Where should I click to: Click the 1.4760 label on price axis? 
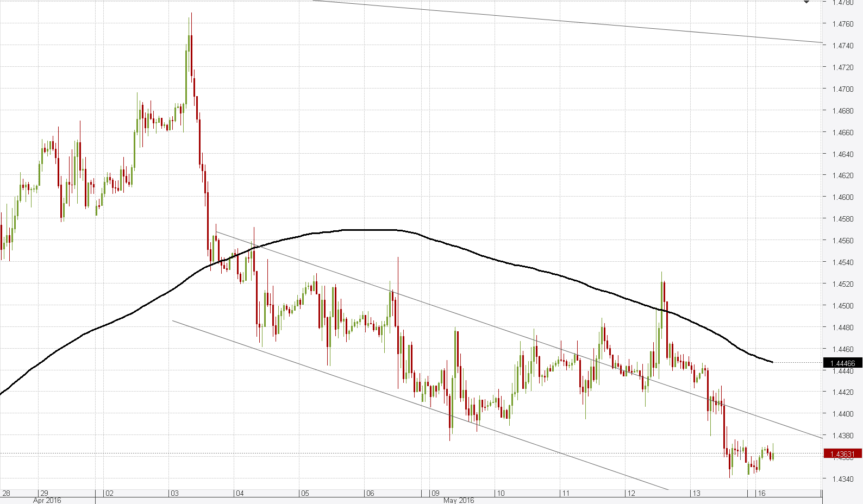click(x=843, y=24)
